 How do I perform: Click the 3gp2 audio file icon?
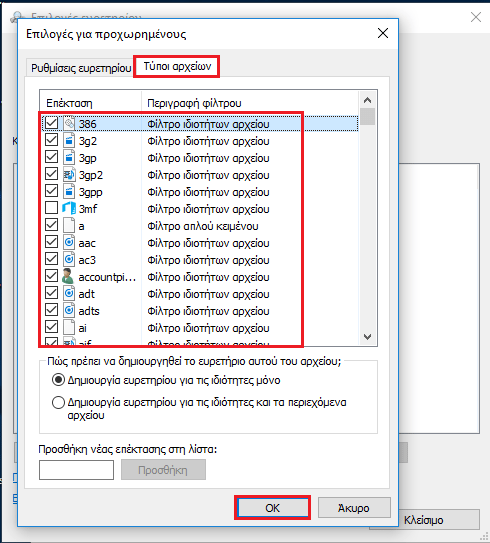coord(69,175)
